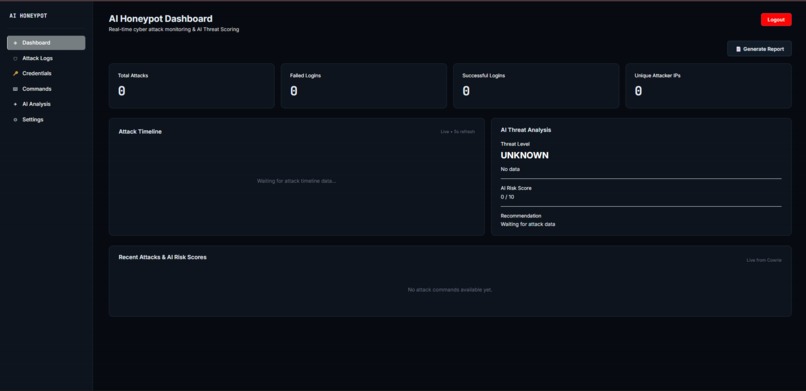Click the AI Analysis sparkle icon
Screen dimensions: 806x391
(x=15, y=104)
